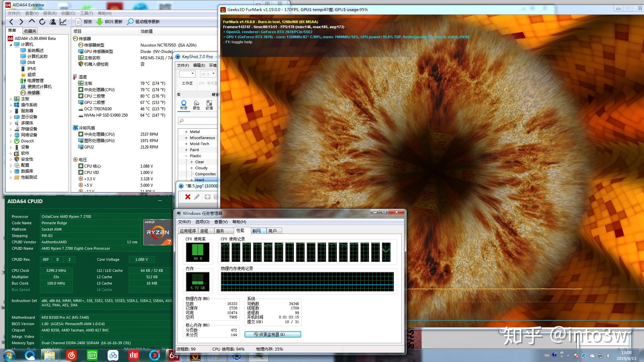Click 中央处理器(CPU) temperature row
644x362 pixels.
[122, 90]
